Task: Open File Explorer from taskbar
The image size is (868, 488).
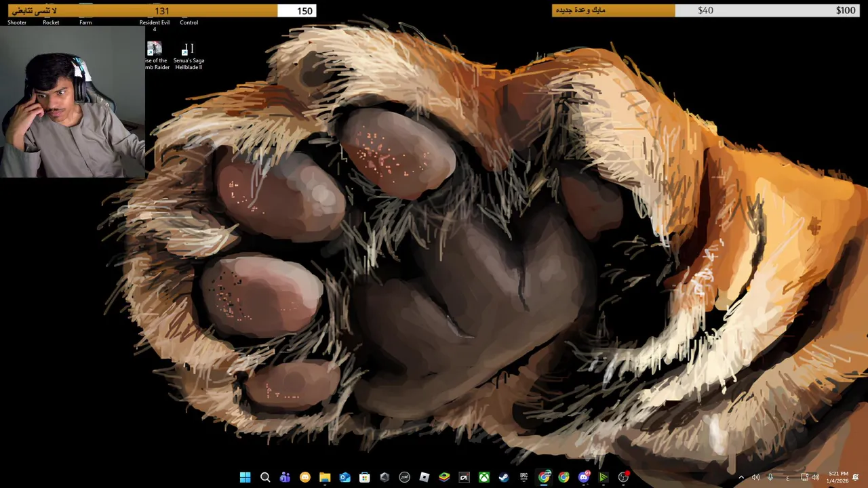Action: (x=325, y=477)
